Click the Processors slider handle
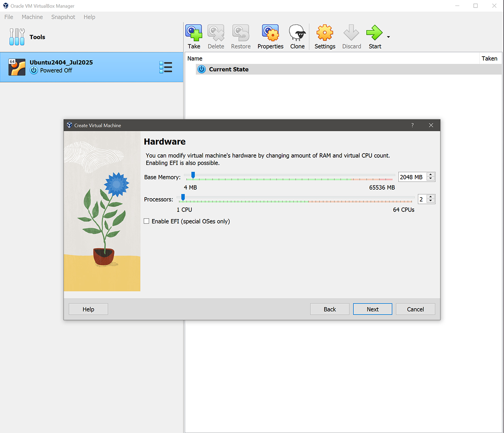This screenshot has height=433, width=504. pyautogui.click(x=183, y=197)
